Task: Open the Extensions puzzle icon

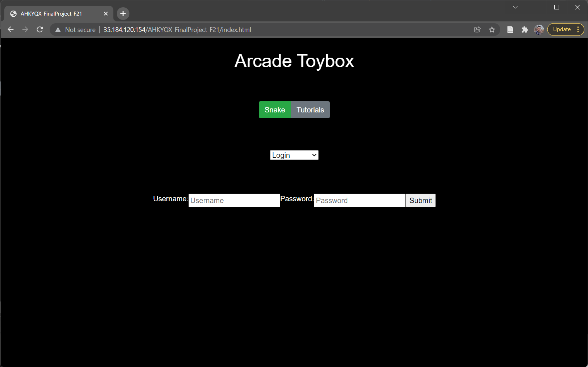Action: pyautogui.click(x=525, y=30)
